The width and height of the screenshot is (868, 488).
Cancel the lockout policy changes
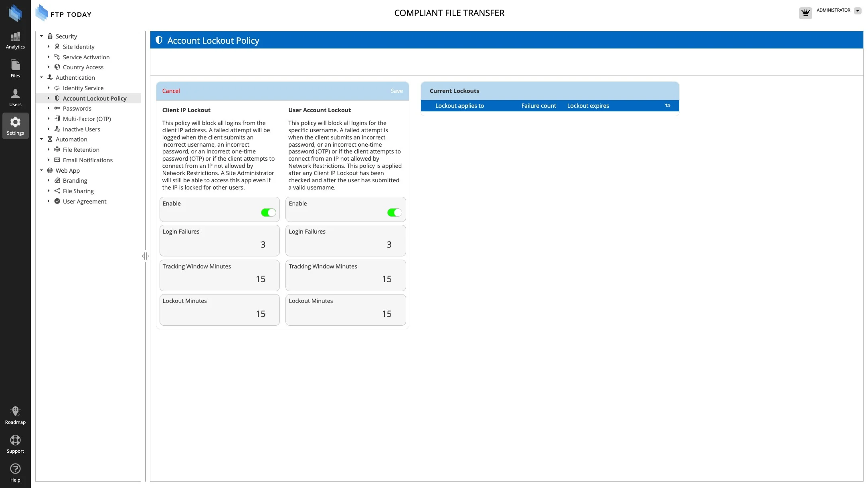[171, 91]
